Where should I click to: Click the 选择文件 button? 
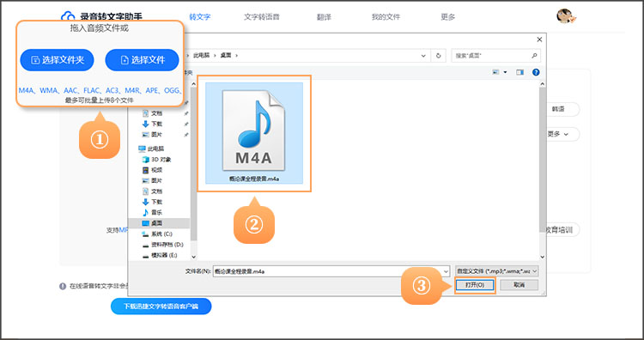(142, 60)
